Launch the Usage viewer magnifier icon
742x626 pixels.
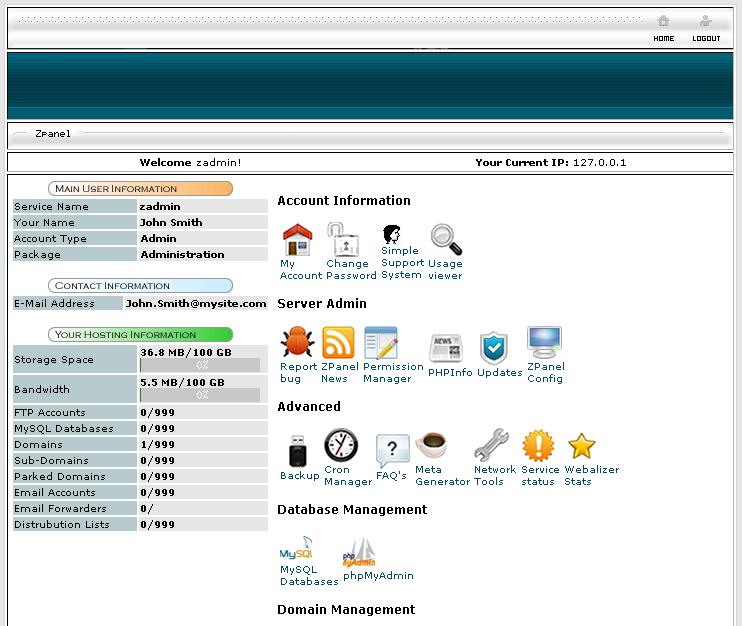point(446,240)
